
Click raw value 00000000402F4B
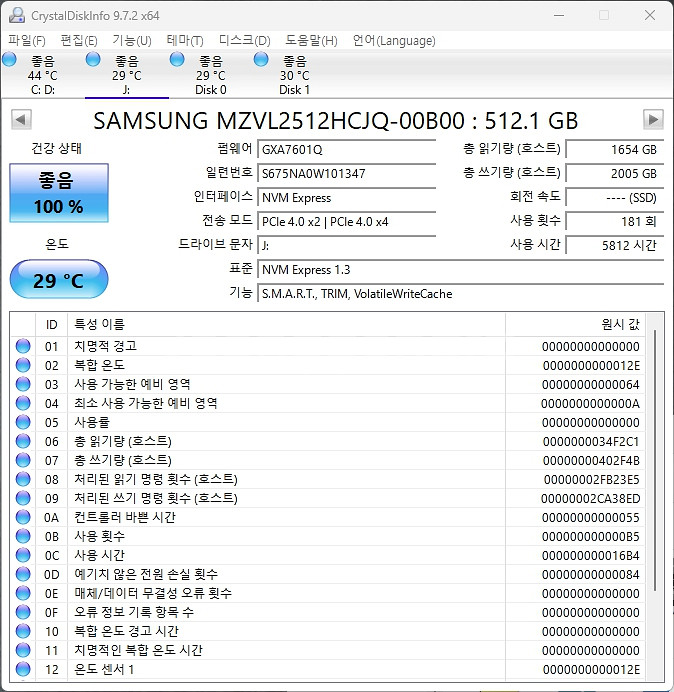591,461
